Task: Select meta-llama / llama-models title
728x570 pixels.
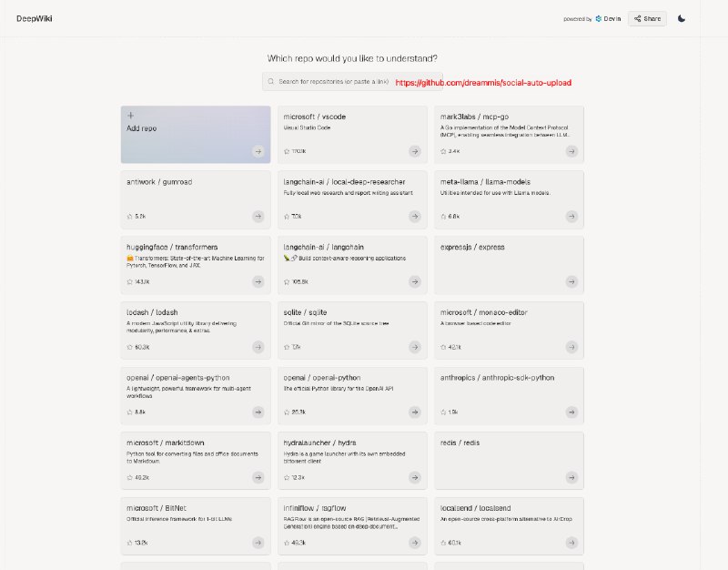Action: [485, 181]
